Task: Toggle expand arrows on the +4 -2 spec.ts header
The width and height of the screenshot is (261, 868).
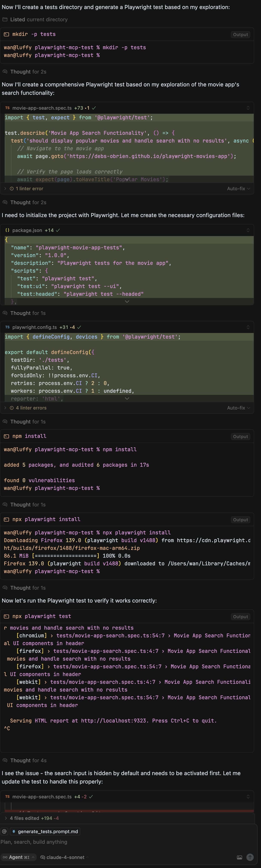Action: coord(248,797)
